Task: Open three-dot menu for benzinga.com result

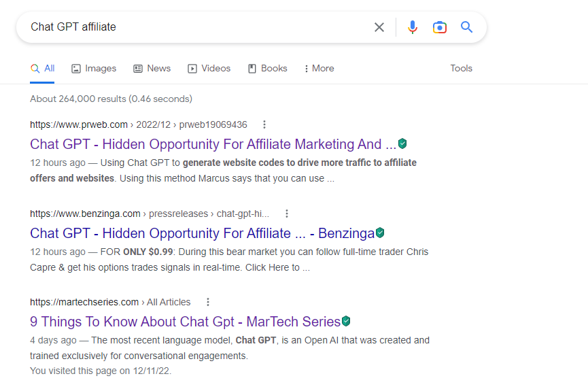Action: 287,214
